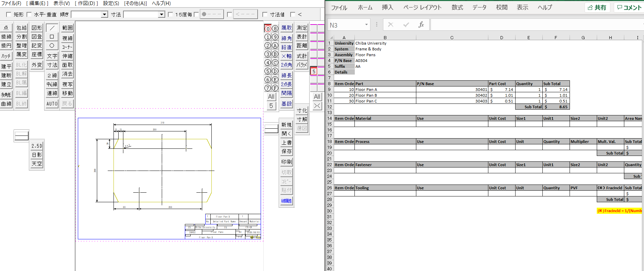The width and height of the screenshot is (644, 271).
Task: Open the [作図(D)] menu
Action: (86, 3)
